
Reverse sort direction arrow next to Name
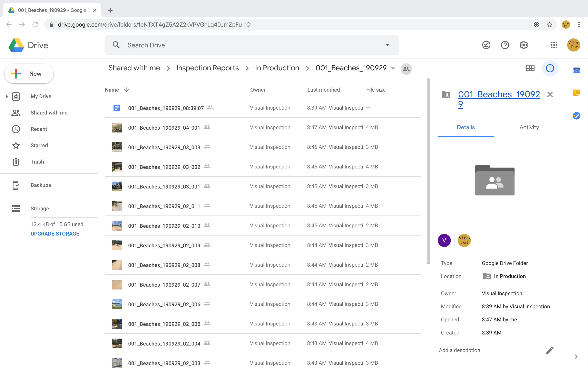(126, 90)
